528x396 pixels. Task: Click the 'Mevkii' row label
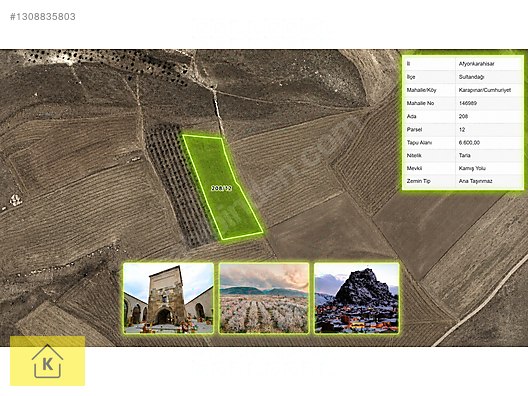tap(414, 168)
